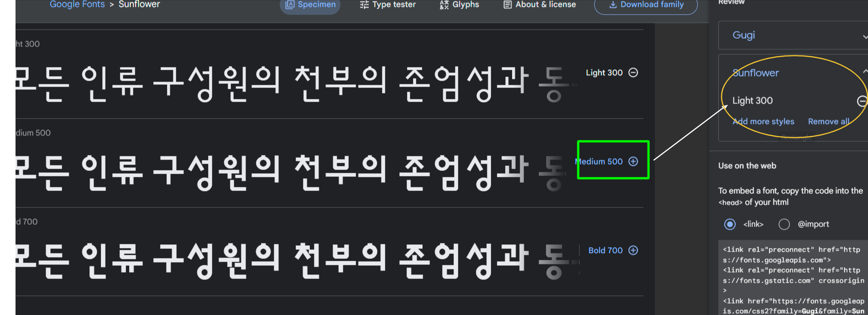Click the 'Use on the web' heading
The image size is (868, 315).
(x=747, y=166)
